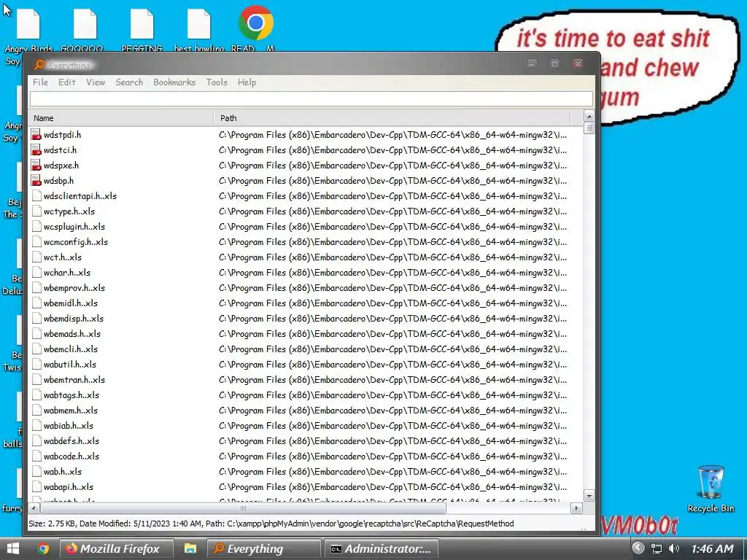Click the vertical scrollbar up arrow
747x560 pixels.
pos(589,116)
